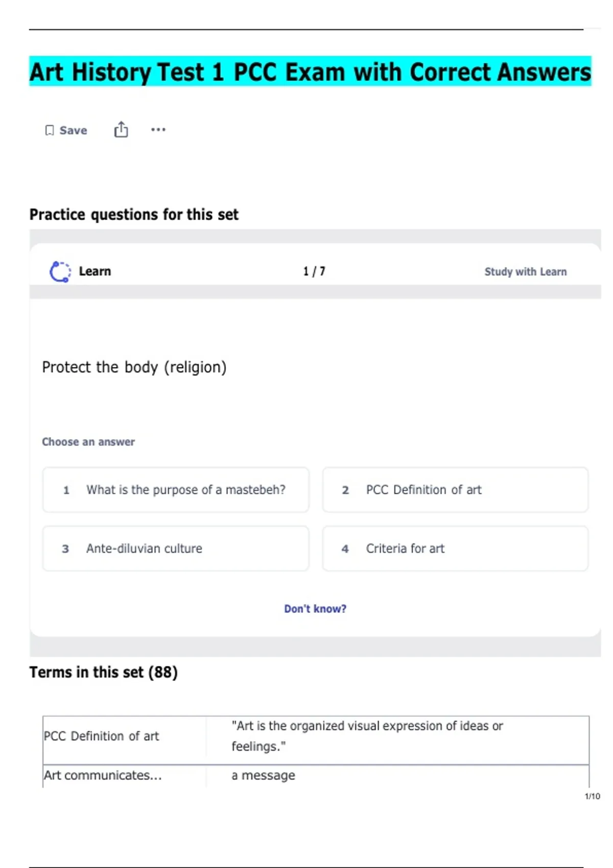Click the 'a message' definition cell
This screenshot has width=613, height=868.
click(263, 776)
